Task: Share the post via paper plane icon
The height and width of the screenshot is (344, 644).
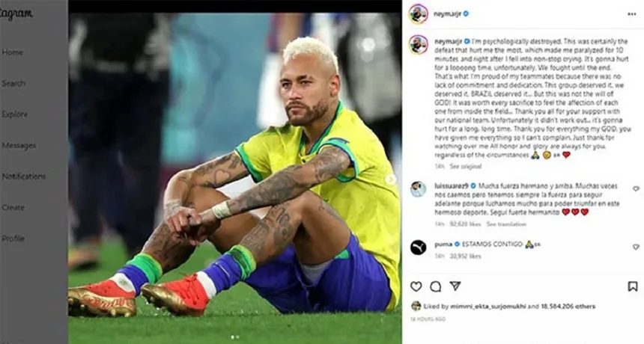Action: [x=455, y=286]
